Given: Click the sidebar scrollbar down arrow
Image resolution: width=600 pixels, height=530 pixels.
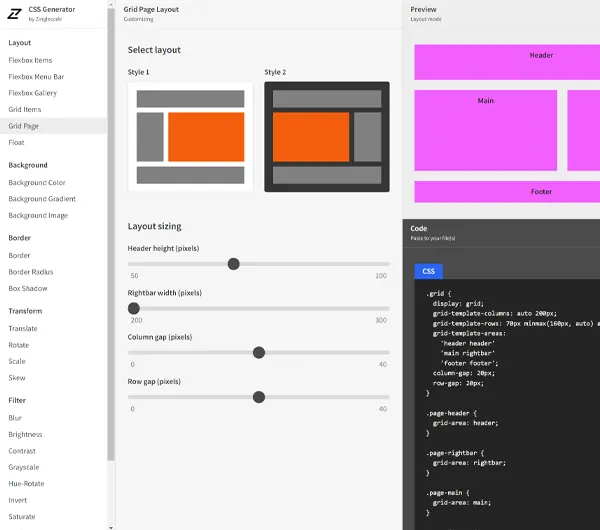Looking at the screenshot, I should 111,527.
